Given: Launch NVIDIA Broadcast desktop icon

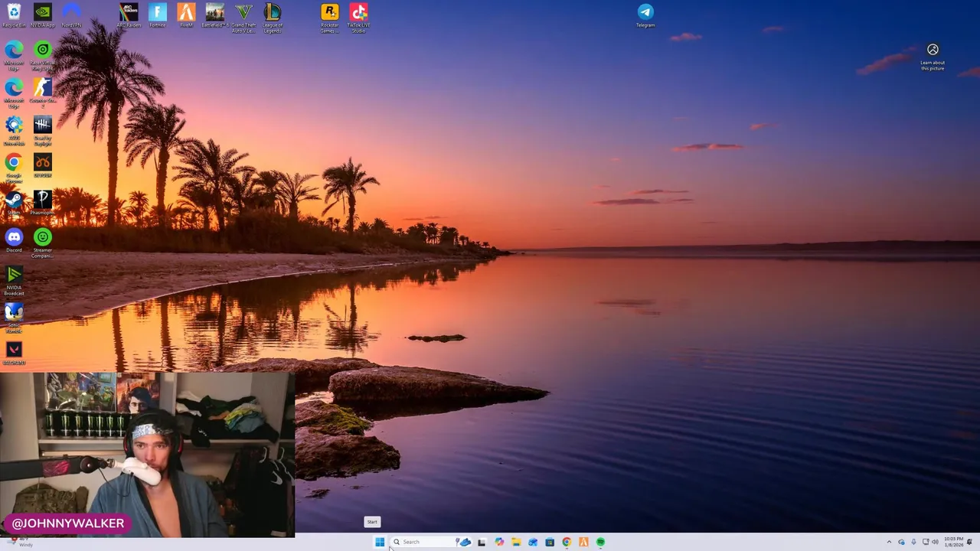Looking at the screenshot, I should [x=14, y=282].
